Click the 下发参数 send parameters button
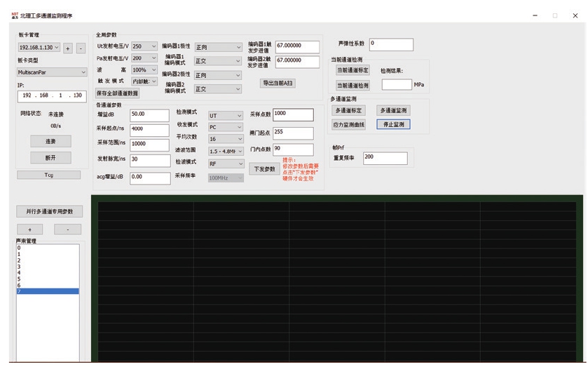Screen dimensions: 588x367 tap(264, 169)
